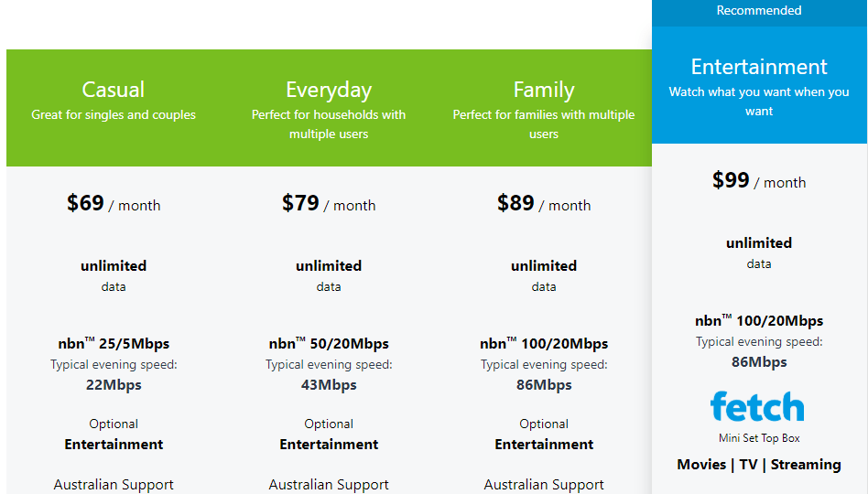Viewport: 868px width, 494px height.
Task: Select the Entertainment plan heading
Action: pos(759,67)
